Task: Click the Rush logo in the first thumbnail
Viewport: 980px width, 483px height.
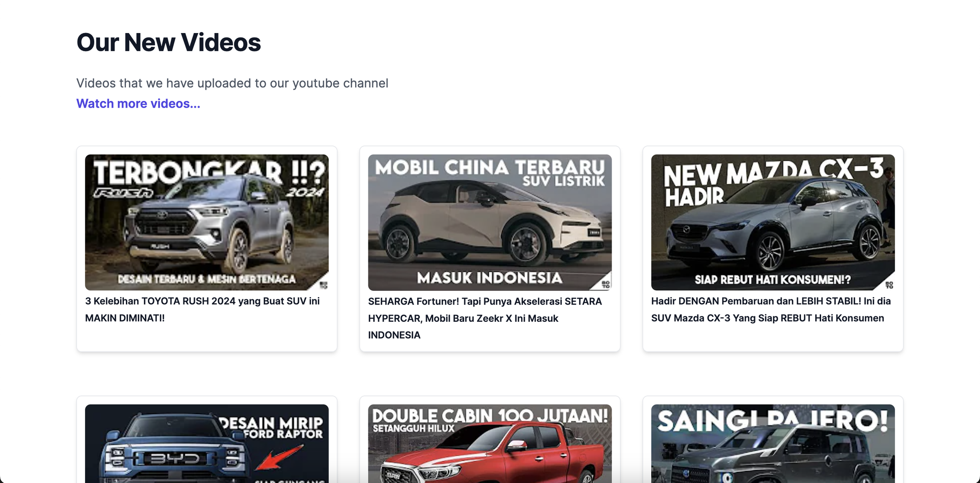Action: [124, 193]
